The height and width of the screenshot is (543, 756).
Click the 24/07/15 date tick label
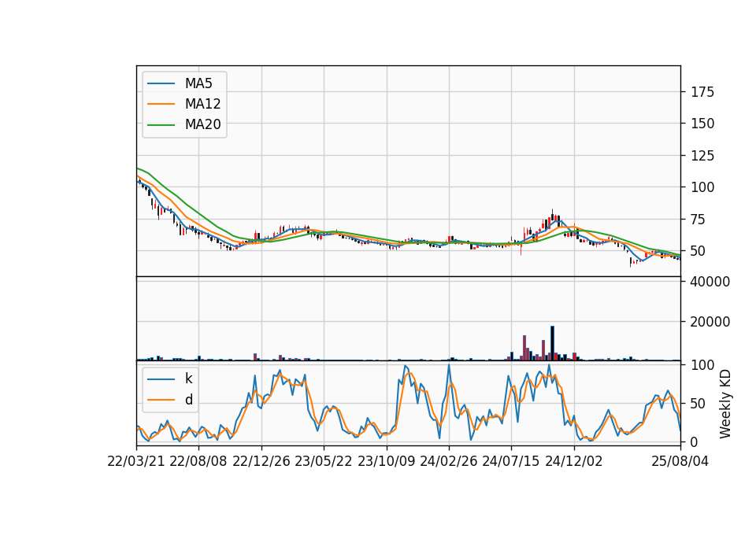[x=511, y=461]
